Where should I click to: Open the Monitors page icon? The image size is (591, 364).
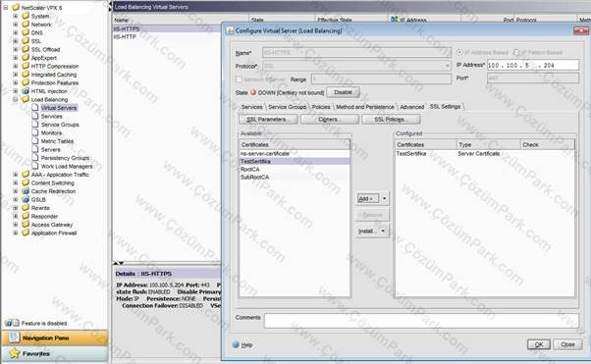35,132
